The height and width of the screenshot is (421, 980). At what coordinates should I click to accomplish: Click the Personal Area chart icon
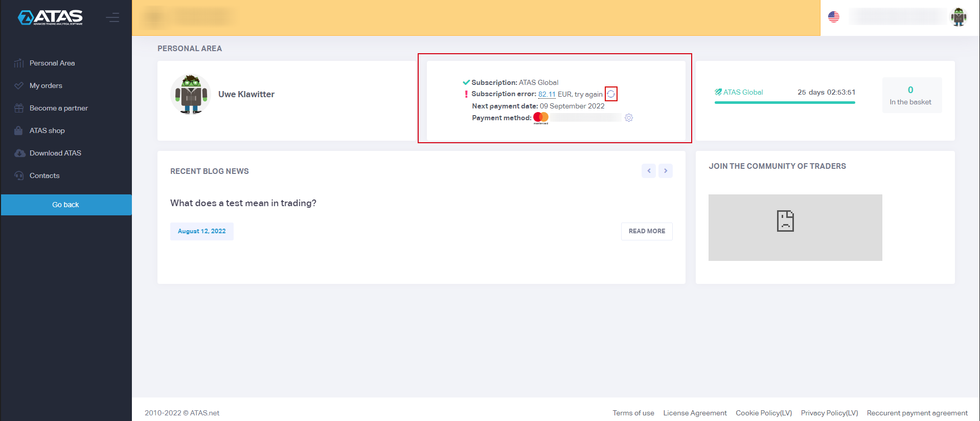(19, 63)
